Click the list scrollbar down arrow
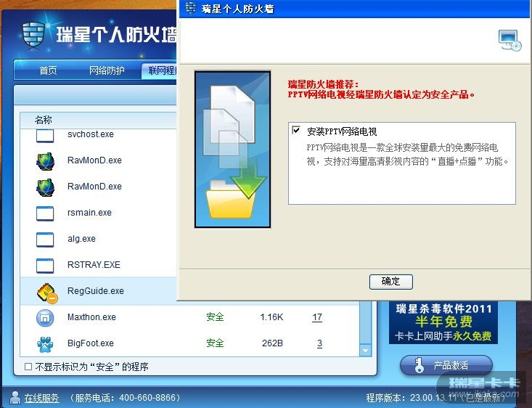 click(x=365, y=351)
